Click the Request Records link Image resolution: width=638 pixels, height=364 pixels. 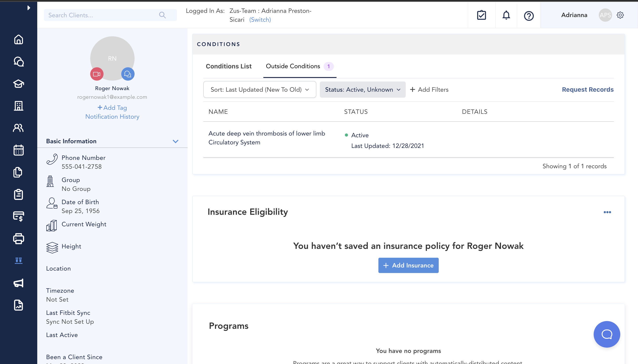(587, 89)
